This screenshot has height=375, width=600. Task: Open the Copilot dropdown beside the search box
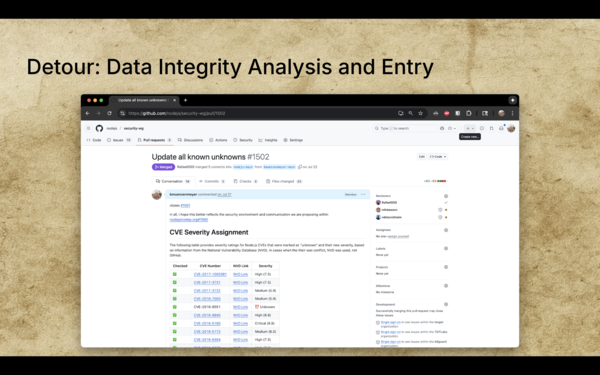452,128
